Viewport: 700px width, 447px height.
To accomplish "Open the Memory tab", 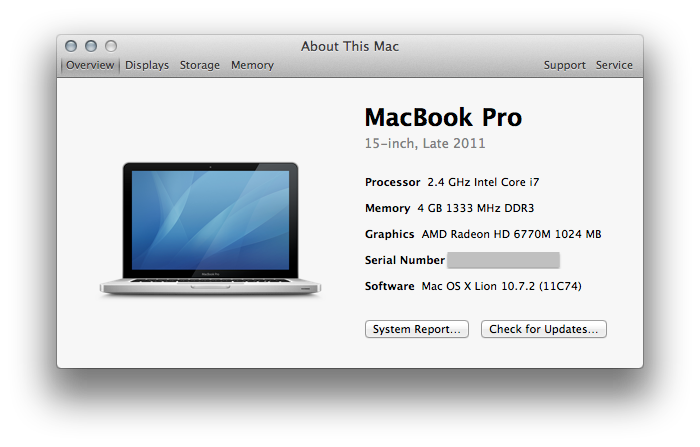I will coord(252,65).
